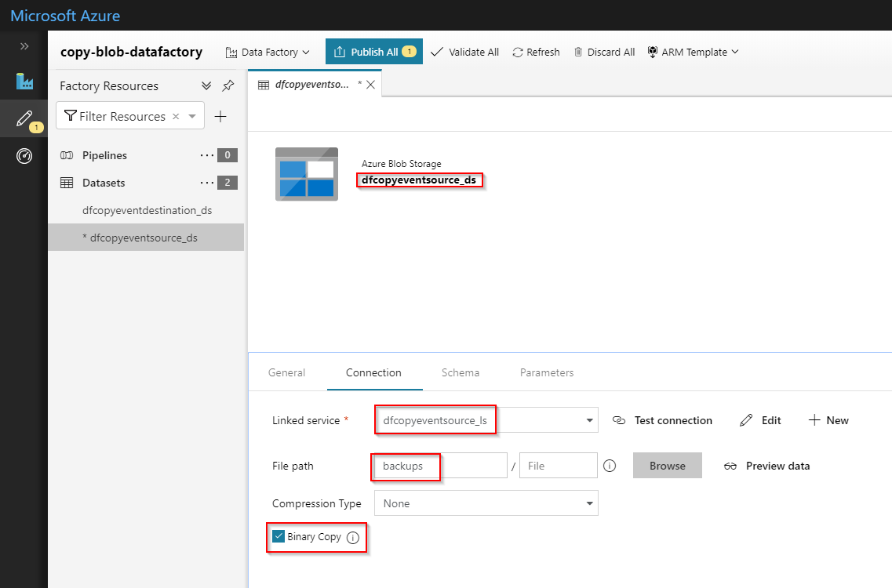Open the Author pencil icon

24,118
